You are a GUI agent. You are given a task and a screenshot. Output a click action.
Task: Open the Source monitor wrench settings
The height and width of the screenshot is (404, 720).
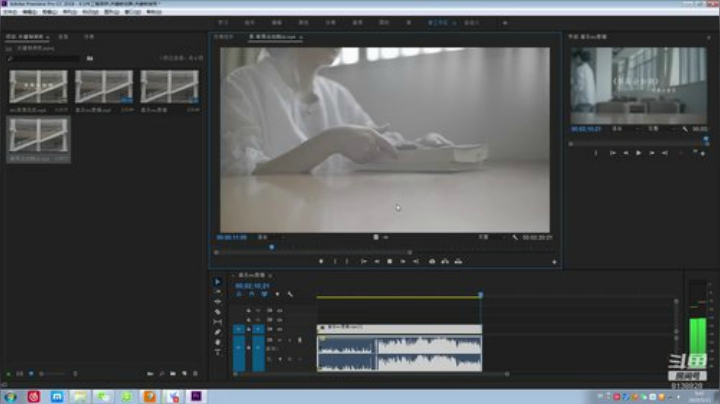[515, 237]
